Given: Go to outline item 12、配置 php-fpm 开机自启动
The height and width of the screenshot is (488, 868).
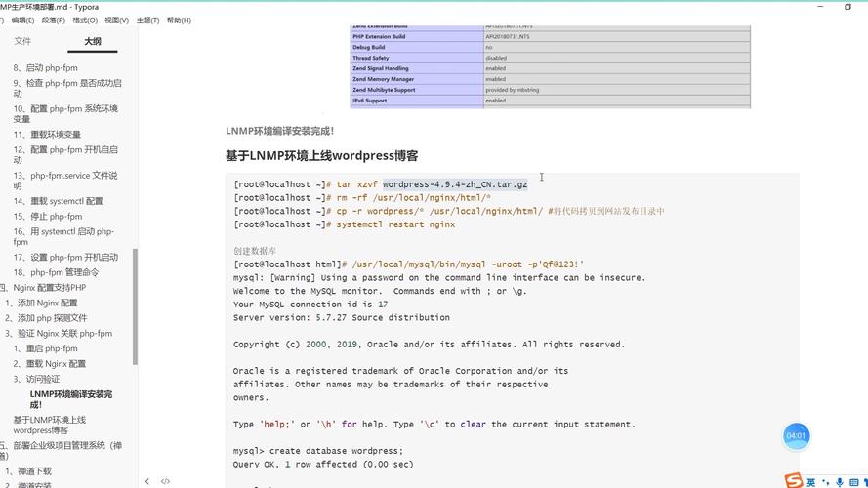Looking at the screenshot, I should coord(65,154).
